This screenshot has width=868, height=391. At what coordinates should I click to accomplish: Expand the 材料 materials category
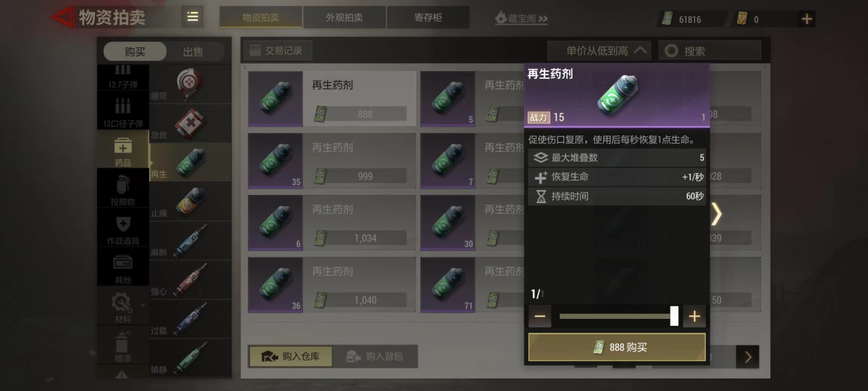(x=123, y=308)
